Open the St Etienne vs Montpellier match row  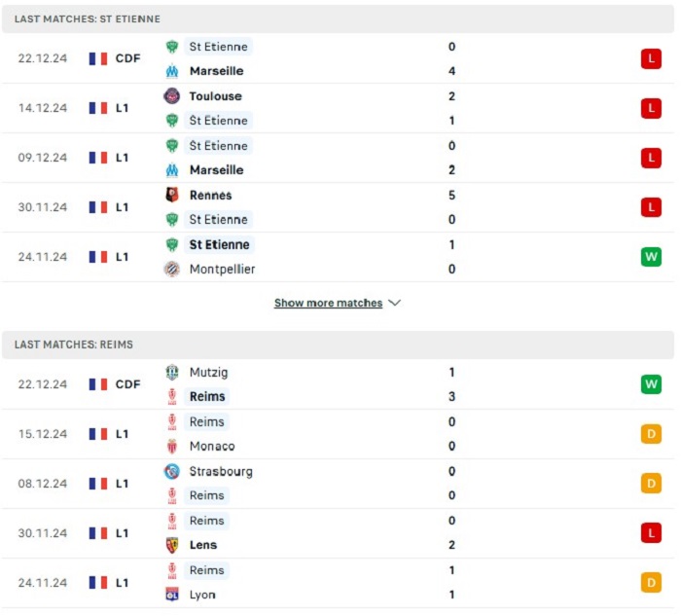[339, 257]
